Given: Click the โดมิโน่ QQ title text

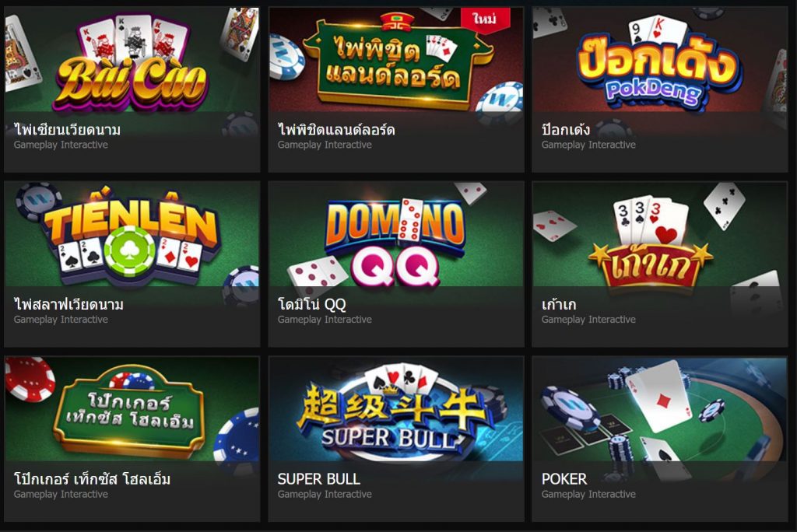Looking at the screenshot, I should tap(311, 304).
